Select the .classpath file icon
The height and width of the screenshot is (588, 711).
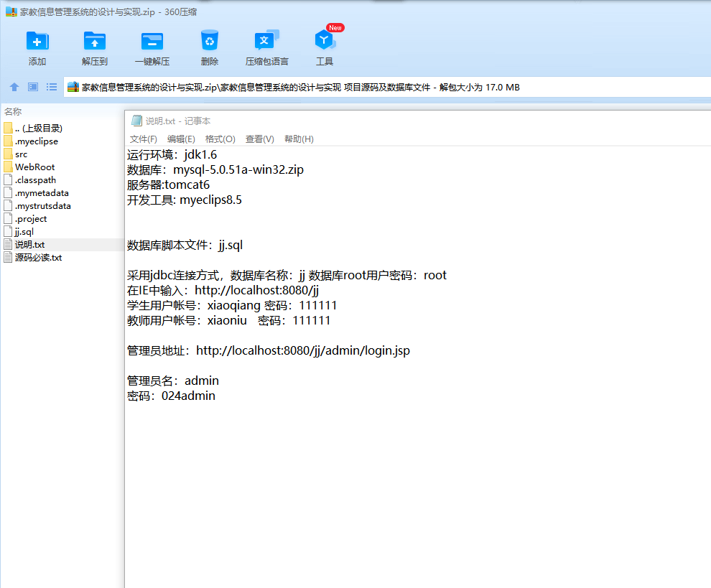(8, 180)
